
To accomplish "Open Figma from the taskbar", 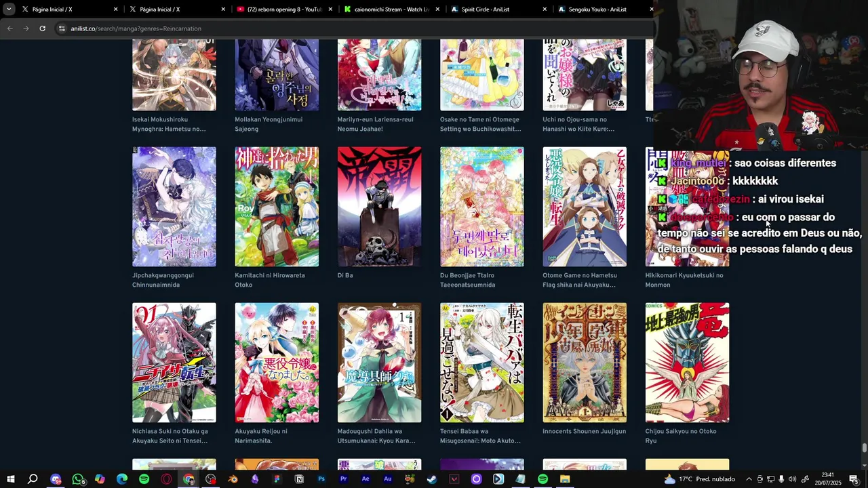I will (277, 479).
